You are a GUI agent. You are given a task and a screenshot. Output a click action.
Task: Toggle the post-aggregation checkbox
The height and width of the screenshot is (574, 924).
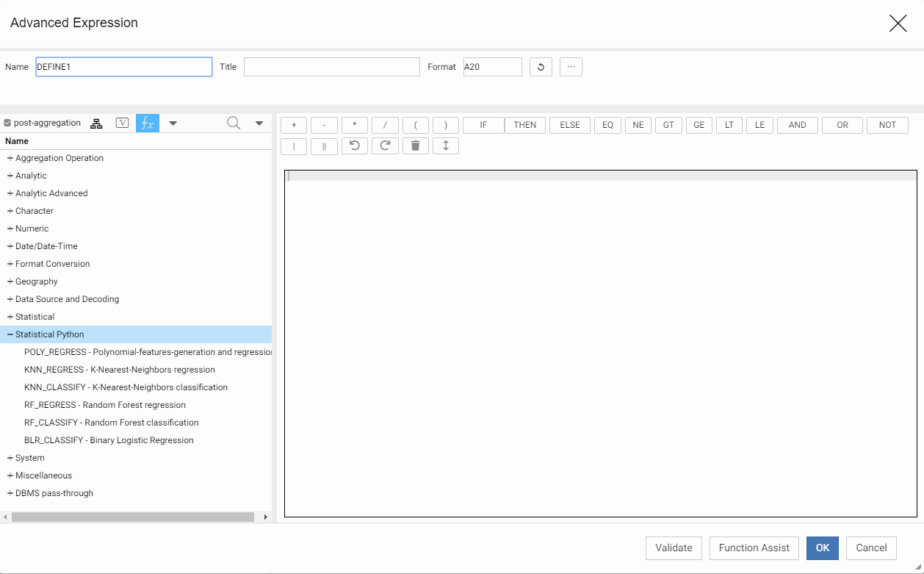coord(7,123)
